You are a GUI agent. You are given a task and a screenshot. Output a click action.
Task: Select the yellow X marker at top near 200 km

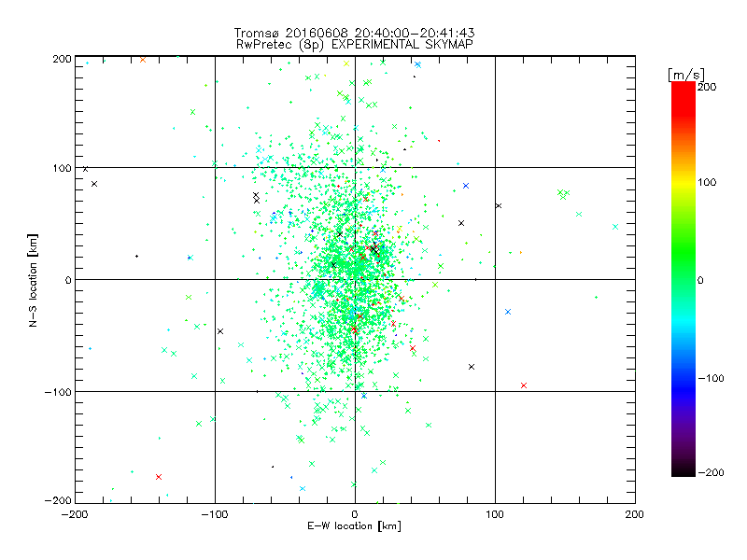346,63
